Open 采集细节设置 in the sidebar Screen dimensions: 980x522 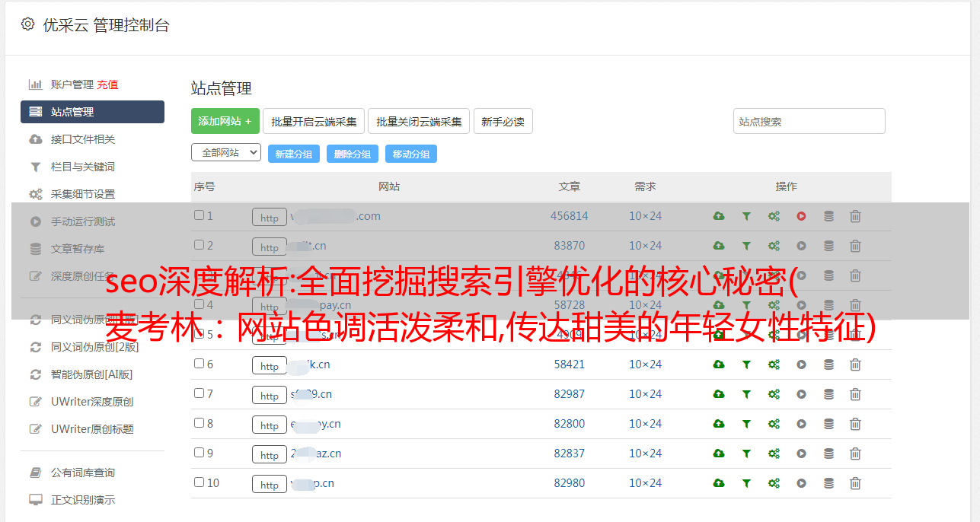click(x=83, y=194)
